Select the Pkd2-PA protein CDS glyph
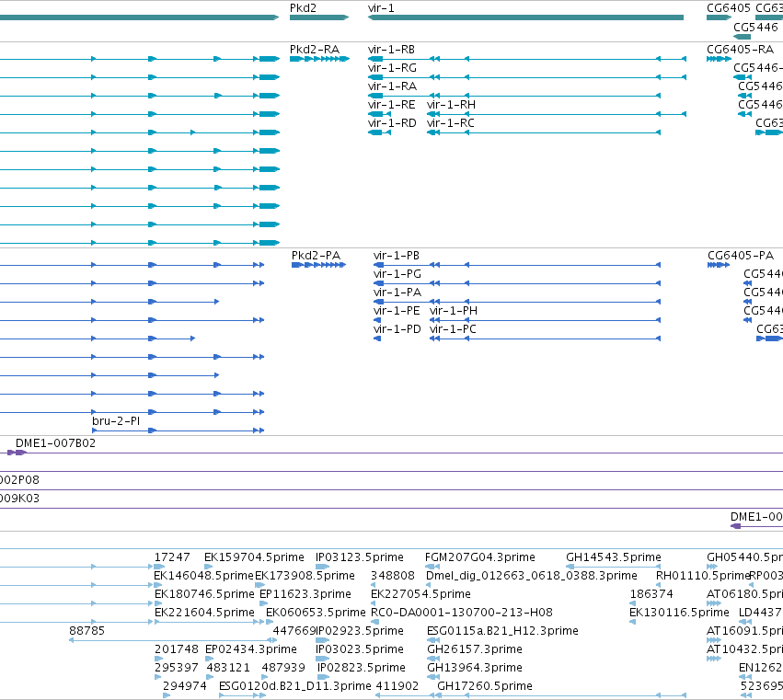The height and width of the screenshot is (700, 783). [x=318, y=265]
